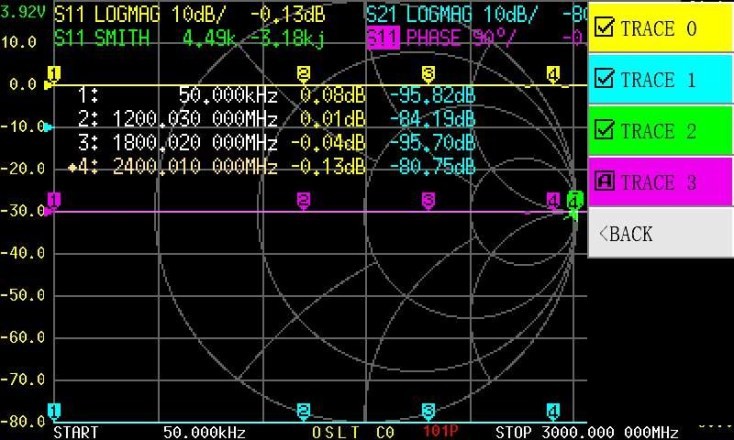This screenshot has width=734, height=440.
Task: Click marker 1 readout row 50.000kHz
Action: click(277, 95)
